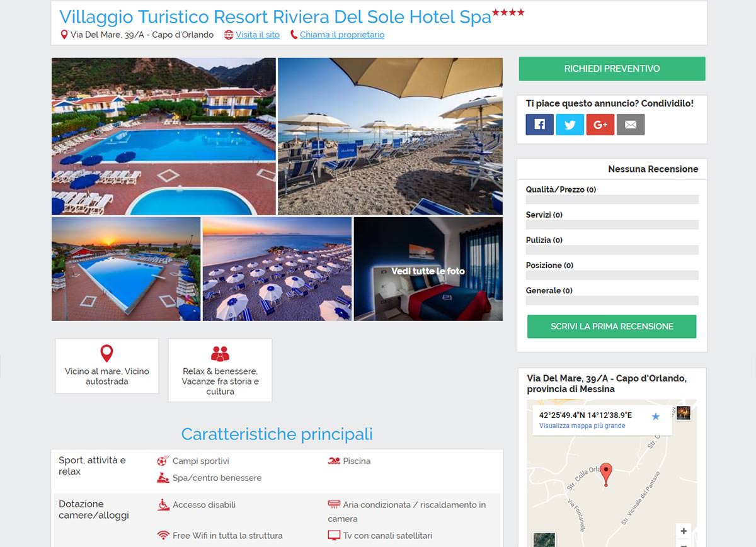This screenshot has height=547, width=756.
Task: Share listing via Google Plus icon
Action: pos(600,125)
